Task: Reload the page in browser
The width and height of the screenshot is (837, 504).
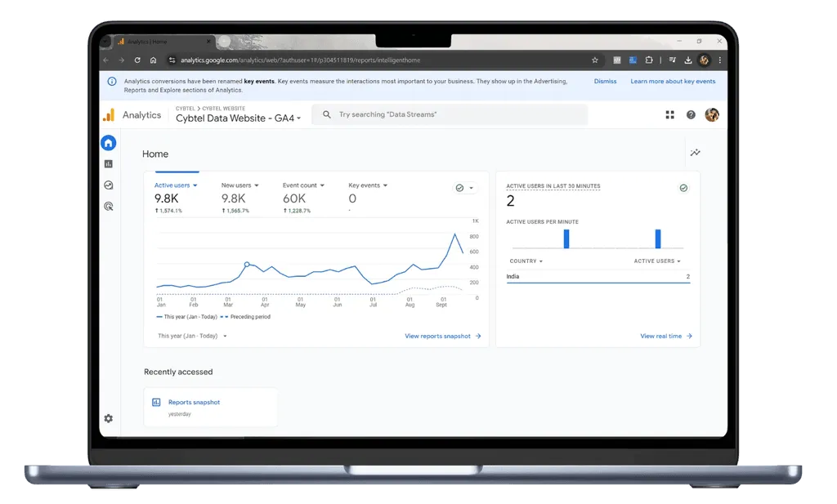Action: click(x=137, y=60)
